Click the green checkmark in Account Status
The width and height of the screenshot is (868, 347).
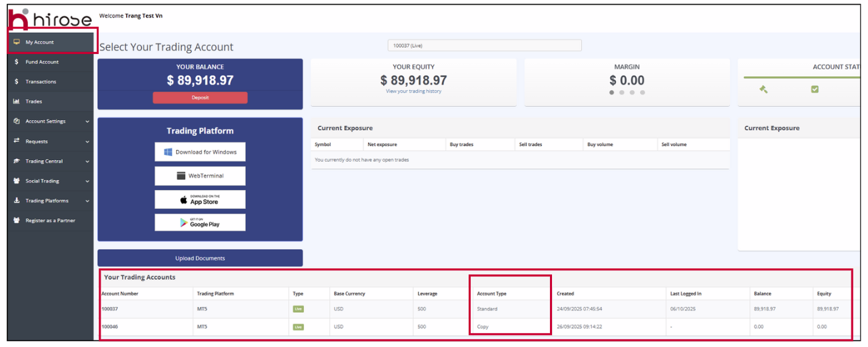click(x=814, y=89)
